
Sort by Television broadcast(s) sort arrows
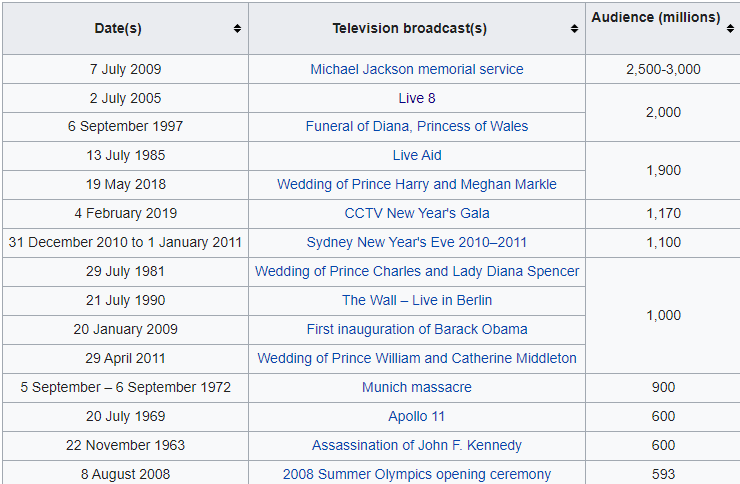tap(574, 29)
